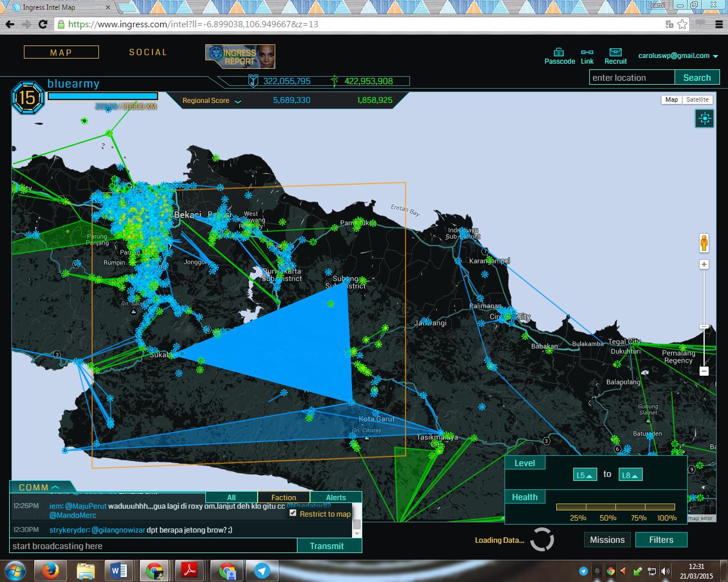The width and height of the screenshot is (728, 582).
Task: Open the Filters button
Action: pyautogui.click(x=661, y=540)
